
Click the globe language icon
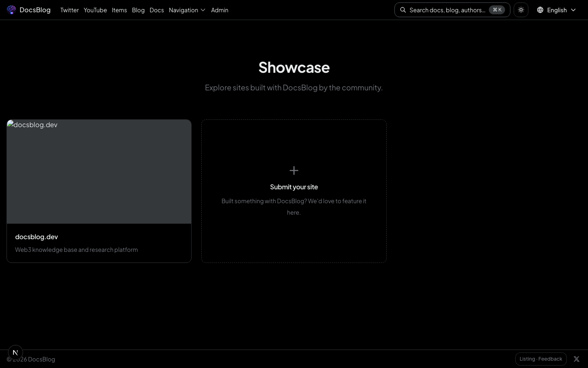point(540,10)
